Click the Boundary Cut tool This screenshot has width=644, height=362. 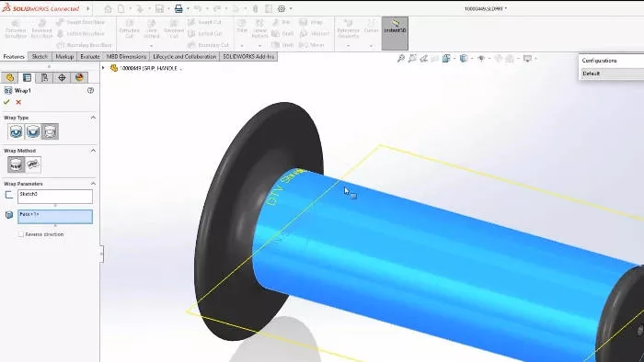208,45
